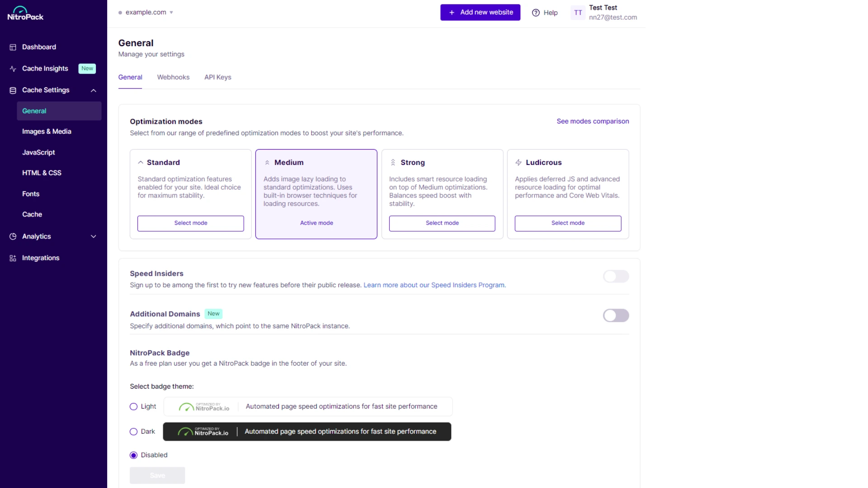Click the Active mode label on Medium
The image size is (868, 488).
pyautogui.click(x=316, y=223)
